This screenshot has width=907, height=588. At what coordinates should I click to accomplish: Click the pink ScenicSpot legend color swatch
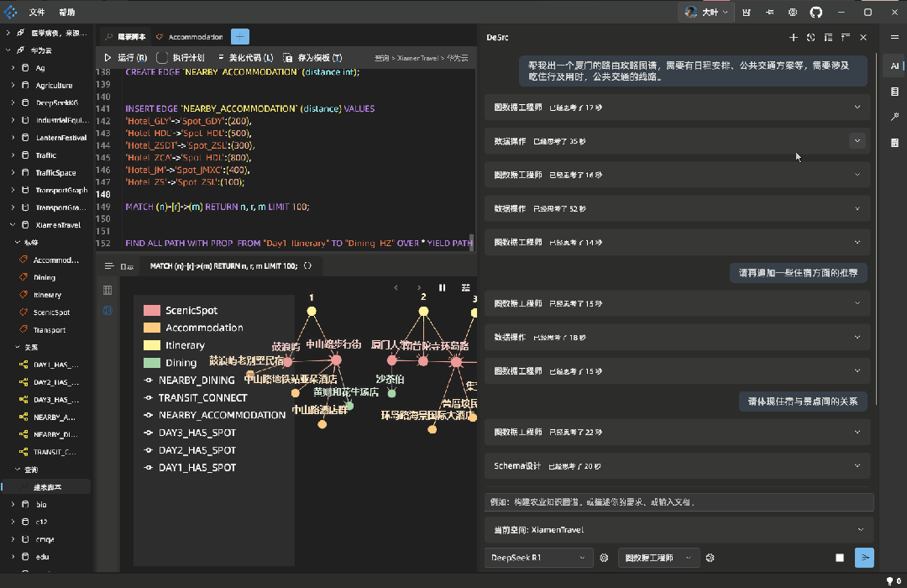pos(151,311)
